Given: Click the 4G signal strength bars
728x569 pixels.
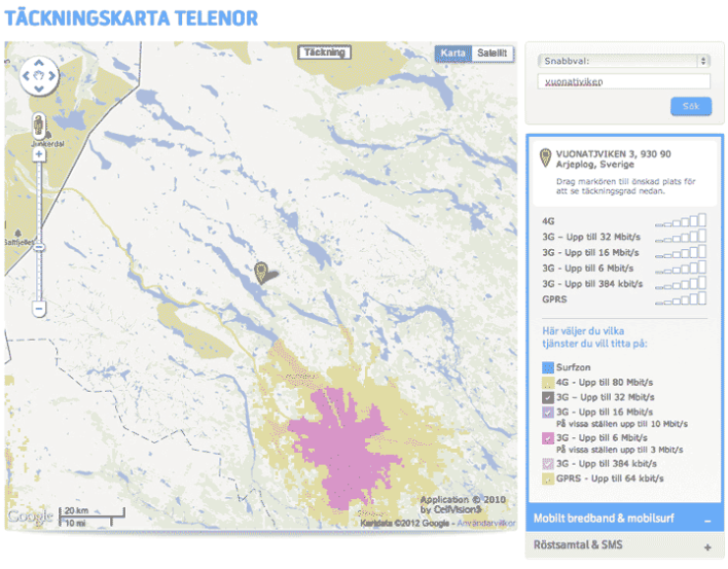Looking at the screenshot, I should (x=681, y=221).
